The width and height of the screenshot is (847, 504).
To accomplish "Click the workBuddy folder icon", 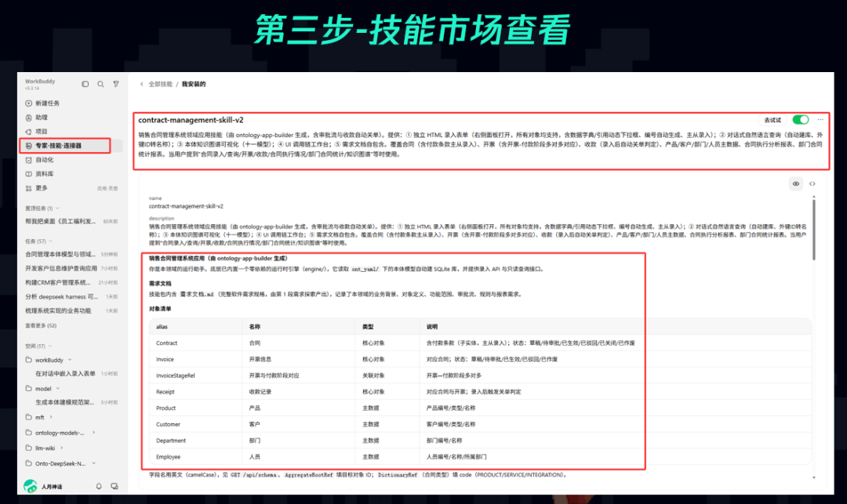I will click(29, 359).
